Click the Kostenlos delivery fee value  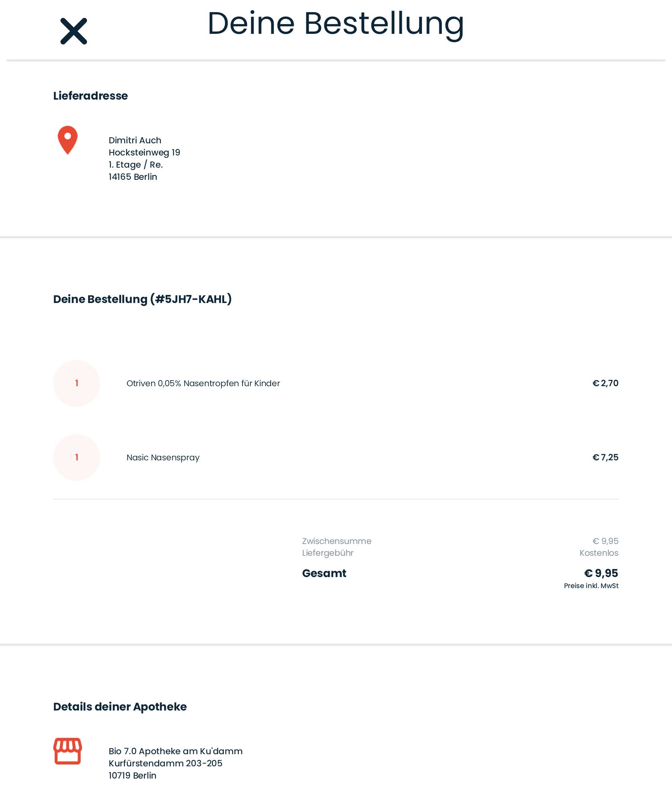(599, 553)
